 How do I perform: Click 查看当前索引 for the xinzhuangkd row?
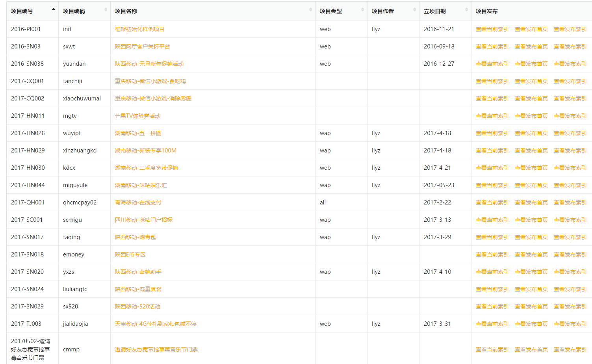point(492,150)
